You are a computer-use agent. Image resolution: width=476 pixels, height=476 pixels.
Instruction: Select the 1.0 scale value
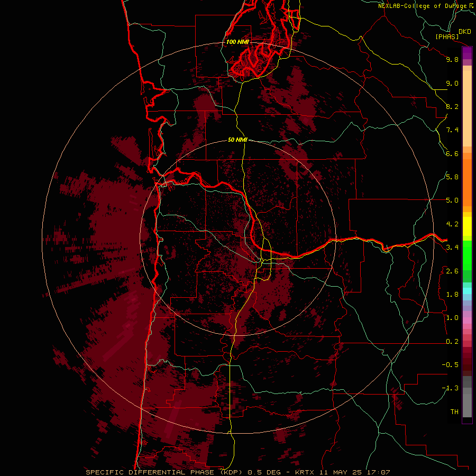point(452,318)
